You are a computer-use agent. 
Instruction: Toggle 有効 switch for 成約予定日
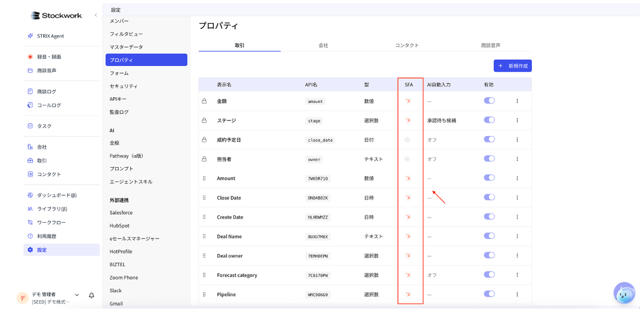[x=489, y=139]
